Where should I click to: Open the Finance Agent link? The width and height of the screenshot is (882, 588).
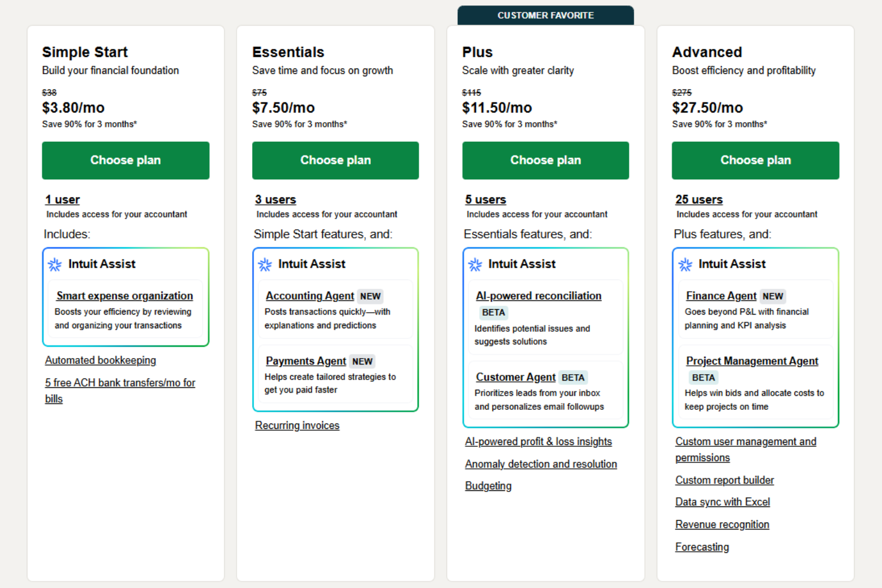pos(721,295)
